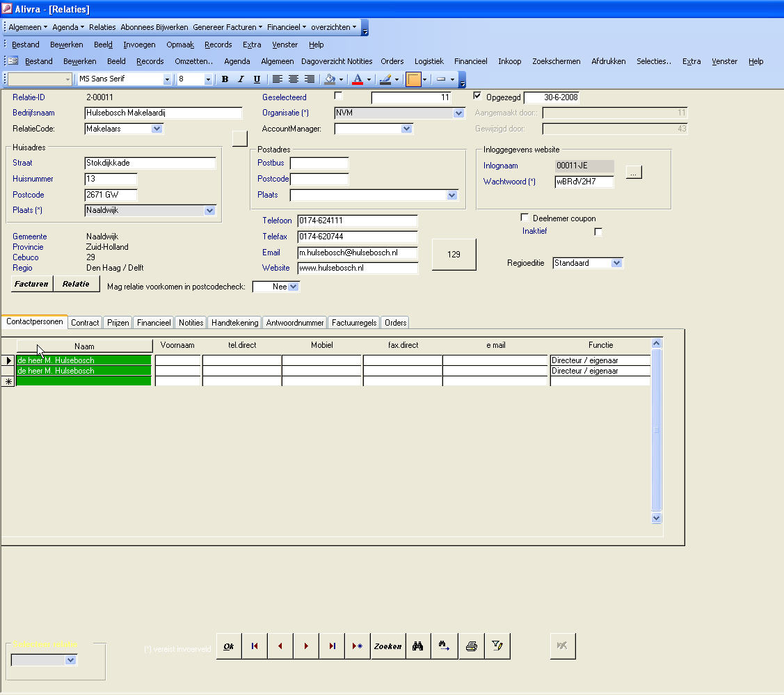
Task: Open the Postadres Plaats dropdown
Action: [x=452, y=195]
